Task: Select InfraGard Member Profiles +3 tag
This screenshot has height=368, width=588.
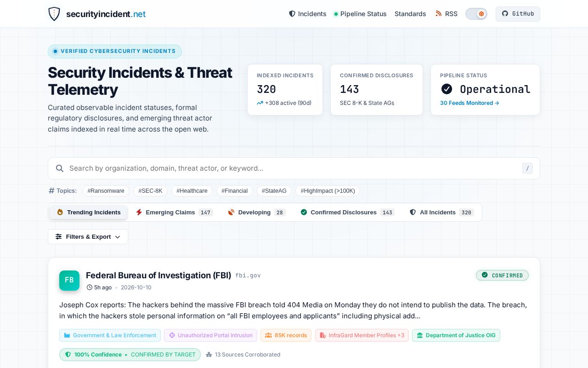Action: tap(362, 335)
